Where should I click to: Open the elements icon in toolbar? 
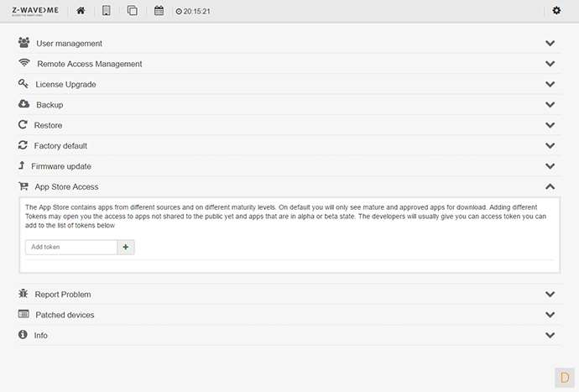pyautogui.click(x=132, y=11)
